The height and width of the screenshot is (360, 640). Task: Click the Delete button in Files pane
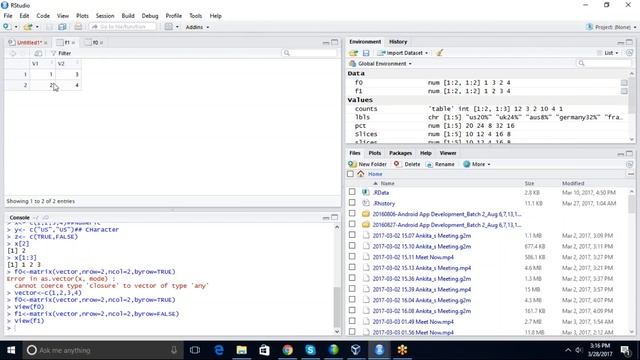[x=407, y=164]
